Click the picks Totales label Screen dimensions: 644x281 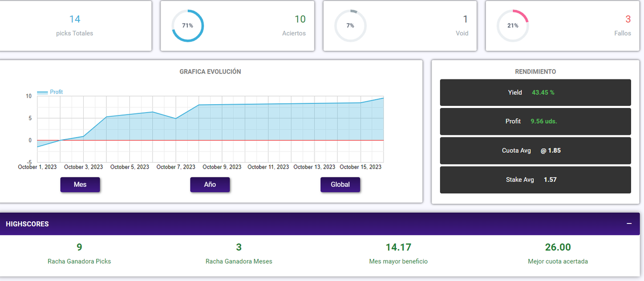(75, 33)
